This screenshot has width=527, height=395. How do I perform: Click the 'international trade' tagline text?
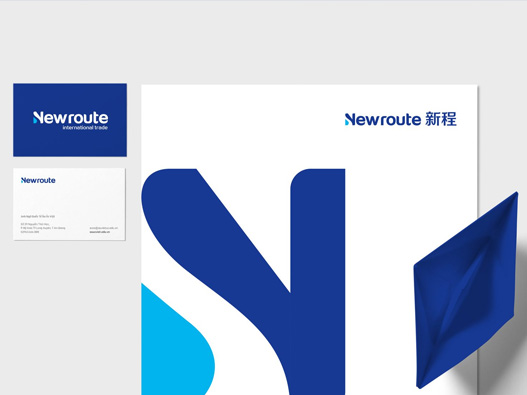[x=85, y=128]
